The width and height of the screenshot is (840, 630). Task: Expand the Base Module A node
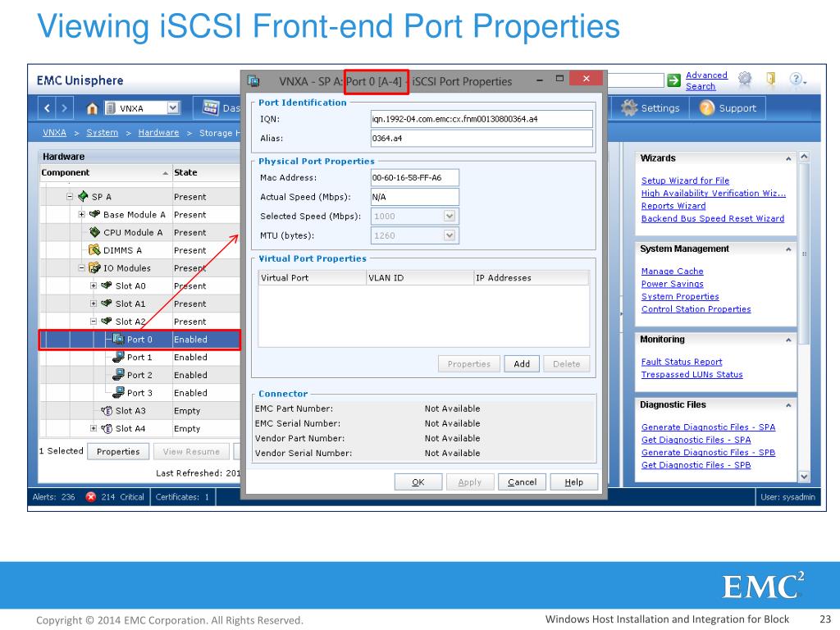coord(81,214)
